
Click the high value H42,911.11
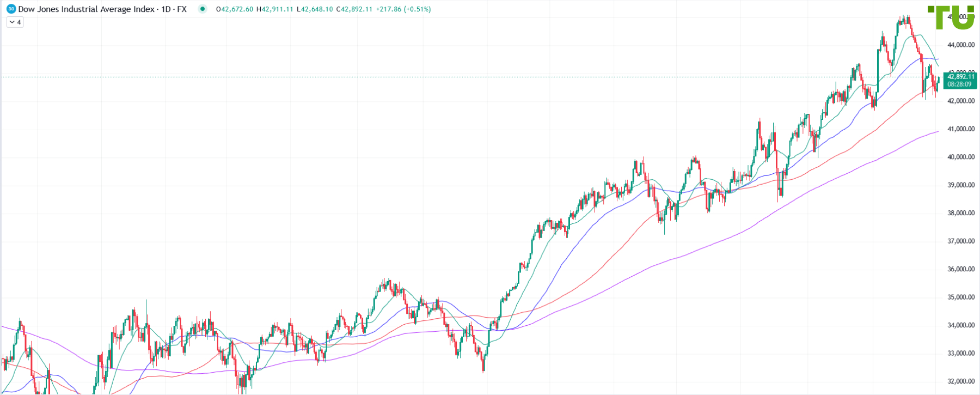(x=275, y=9)
